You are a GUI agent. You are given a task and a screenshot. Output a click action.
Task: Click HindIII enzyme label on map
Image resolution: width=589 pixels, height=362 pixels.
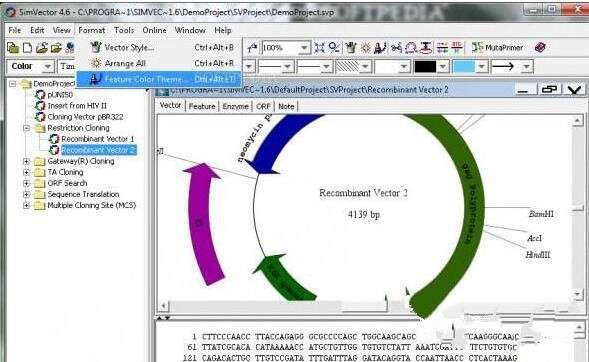(538, 255)
